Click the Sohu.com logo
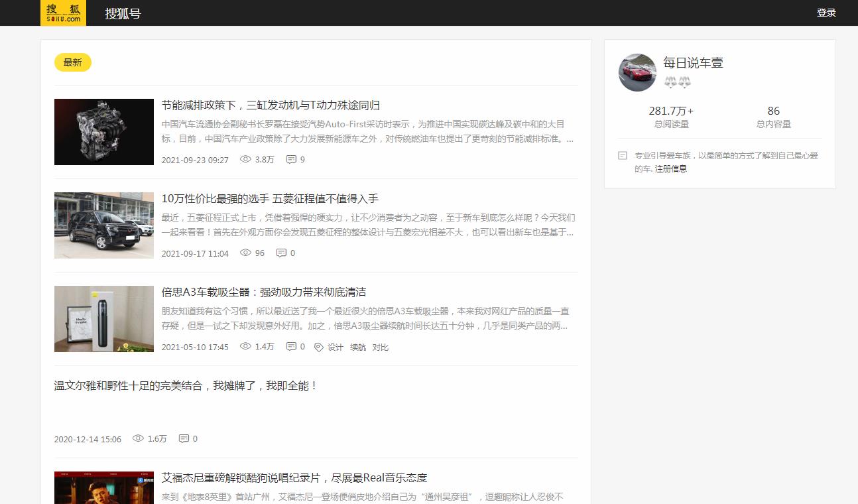The image size is (858, 504). pyautogui.click(x=63, y=13)
